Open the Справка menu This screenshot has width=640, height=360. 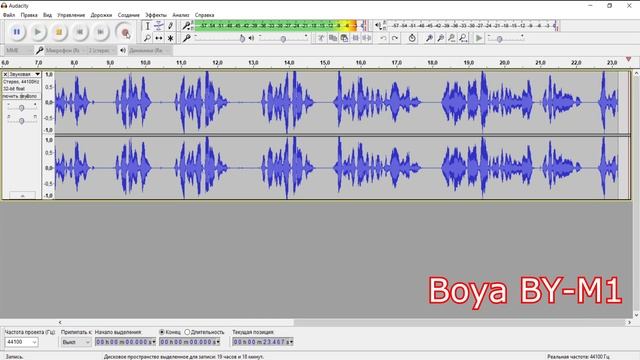click(x=204, y=15)
